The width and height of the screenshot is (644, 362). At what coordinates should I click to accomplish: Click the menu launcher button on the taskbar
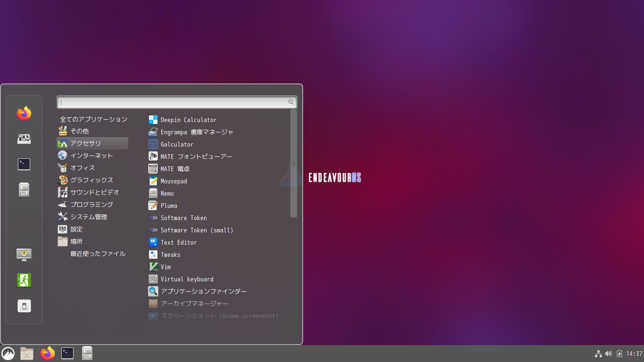point(8,354)
